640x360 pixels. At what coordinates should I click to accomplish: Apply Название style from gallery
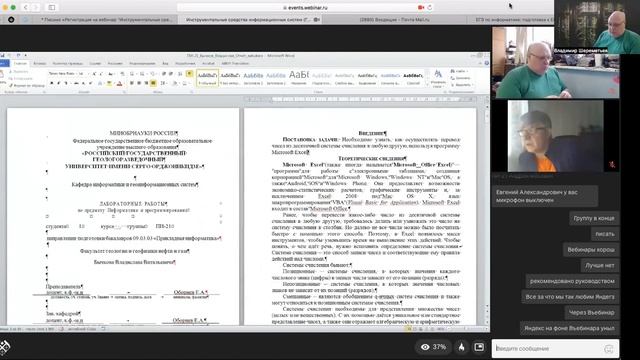[x=299, y=78]
